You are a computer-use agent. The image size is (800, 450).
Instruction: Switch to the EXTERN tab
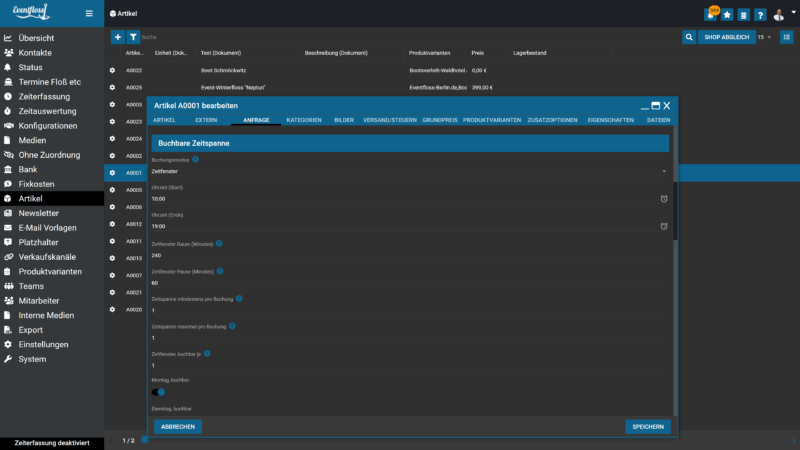click(206, 120)
